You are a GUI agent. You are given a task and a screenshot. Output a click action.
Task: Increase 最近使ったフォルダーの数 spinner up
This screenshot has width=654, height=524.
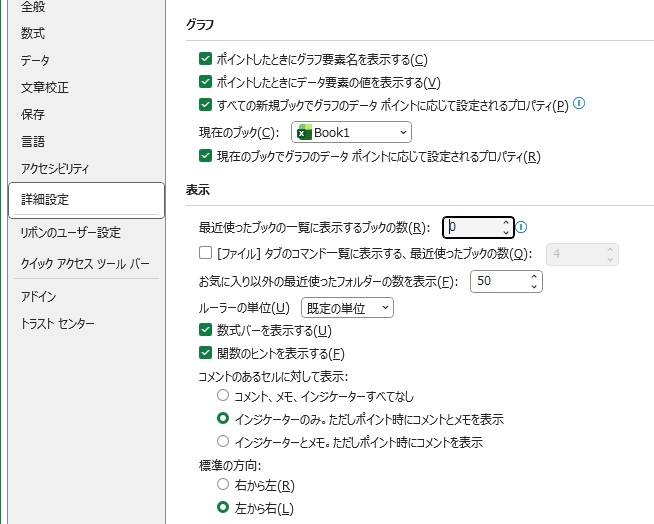click(x=534, y=277)
